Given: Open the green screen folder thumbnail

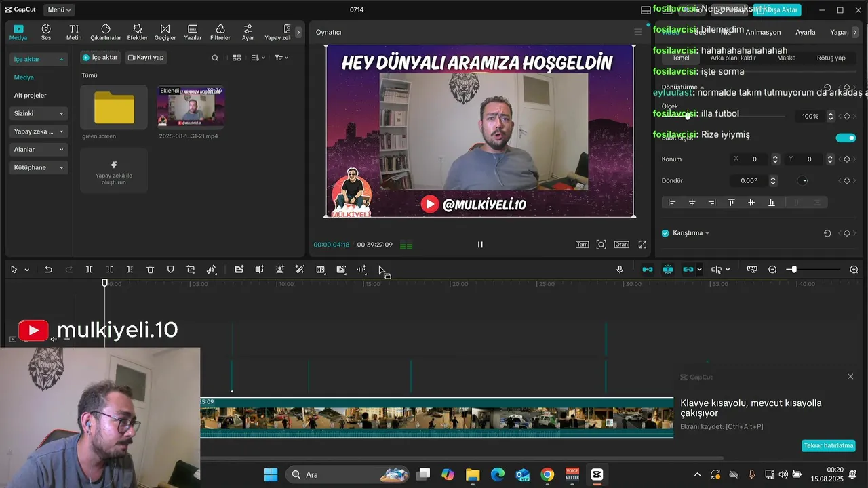Looking at the screenshot, I should point(114,107).
